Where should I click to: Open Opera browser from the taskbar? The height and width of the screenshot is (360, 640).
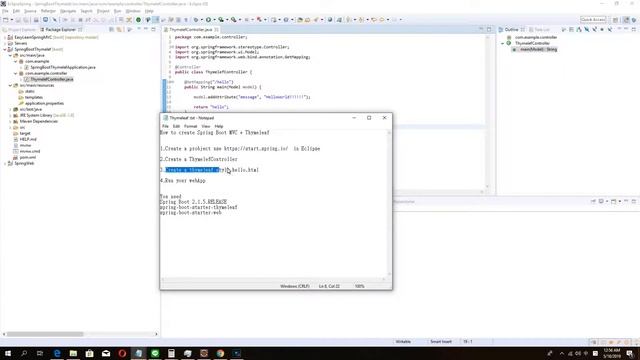point(122,353)
